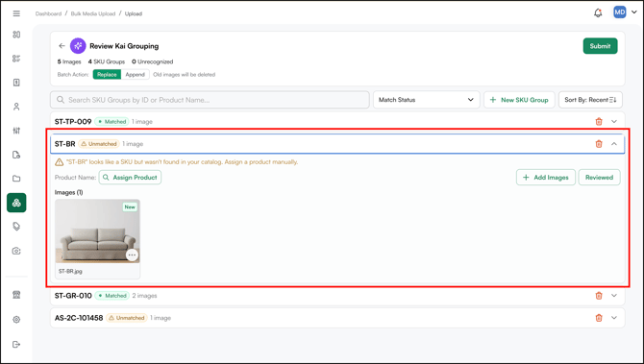Image resolution: width=644 pixels, height=364 pixels.
Task: Expand the ST-GR-010 group
Action: point(614,296)
